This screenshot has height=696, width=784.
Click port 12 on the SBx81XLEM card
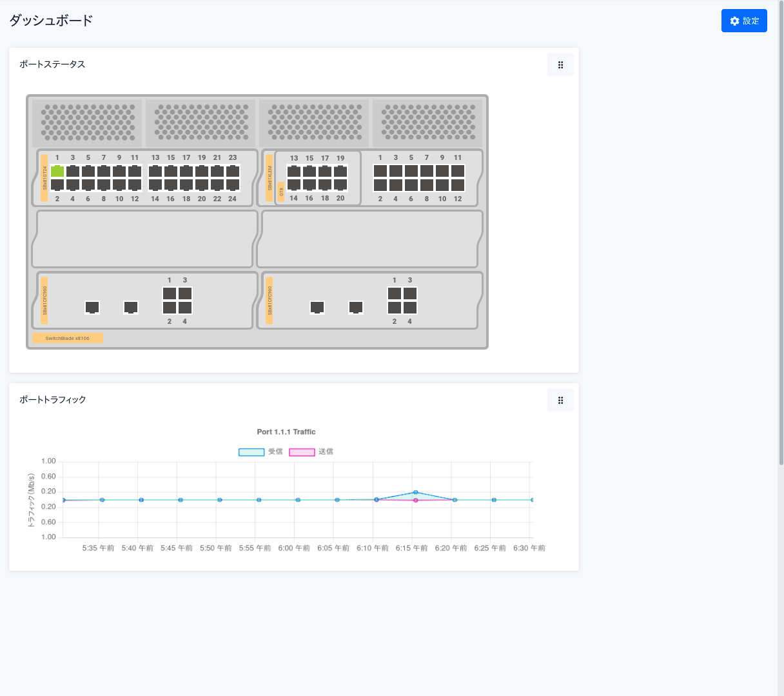tap(458, 185)
